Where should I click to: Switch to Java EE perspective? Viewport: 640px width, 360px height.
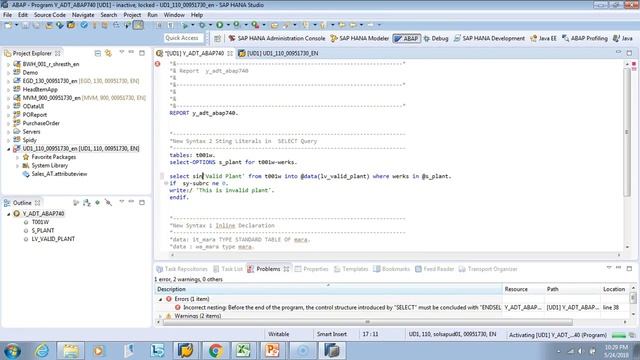click(x=543, y=38)
